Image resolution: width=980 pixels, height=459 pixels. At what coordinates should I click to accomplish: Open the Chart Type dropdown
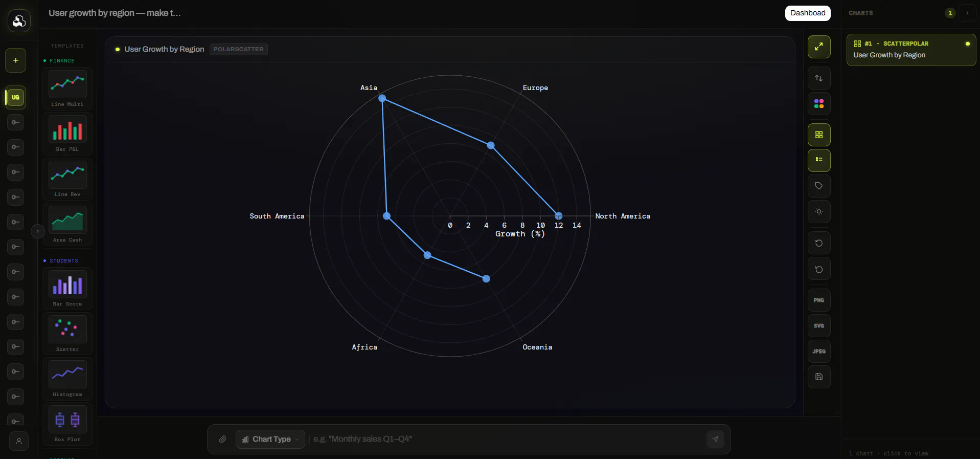(270, 439)
